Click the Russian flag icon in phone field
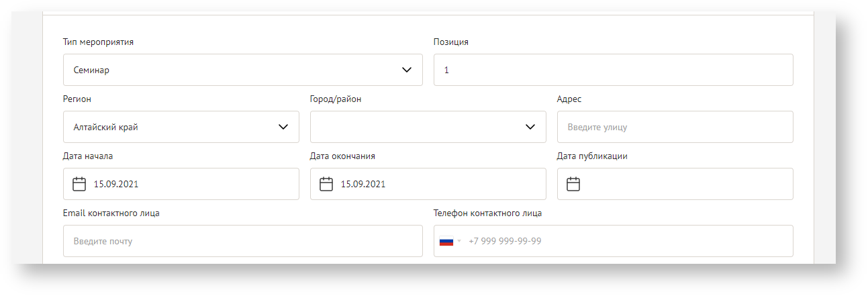This screenshot has width=868, height=296. pyautogui.click(x=446, y=241)
